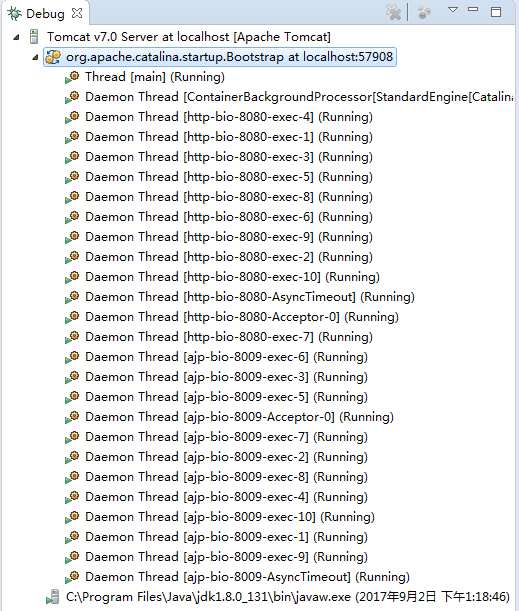Click the icon of ContainerBackgroundProcessor thread
The width and height of the screenshot is (519, 611).
point(72,97)
